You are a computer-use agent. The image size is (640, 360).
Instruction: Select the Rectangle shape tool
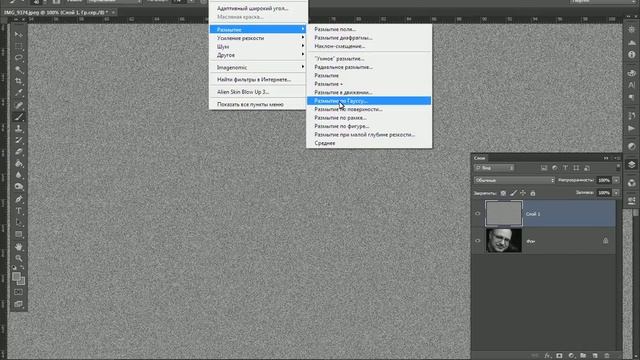pyautogui.click(x=18, y=234)
